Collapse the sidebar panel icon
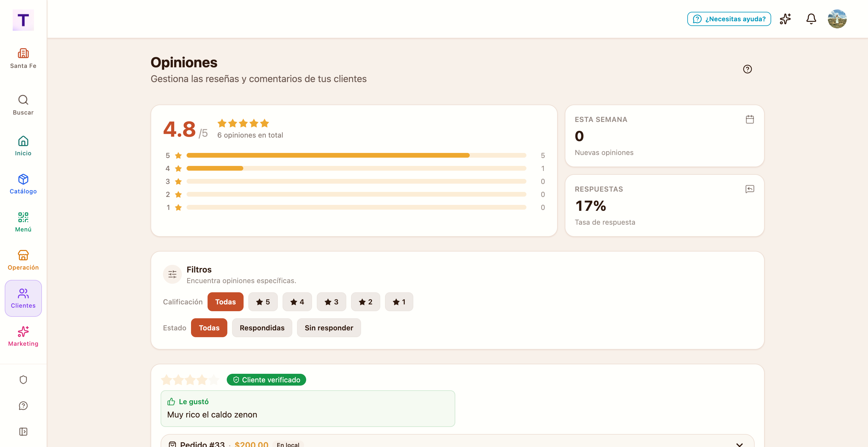The image size is (868, 447). pos(23,432)
